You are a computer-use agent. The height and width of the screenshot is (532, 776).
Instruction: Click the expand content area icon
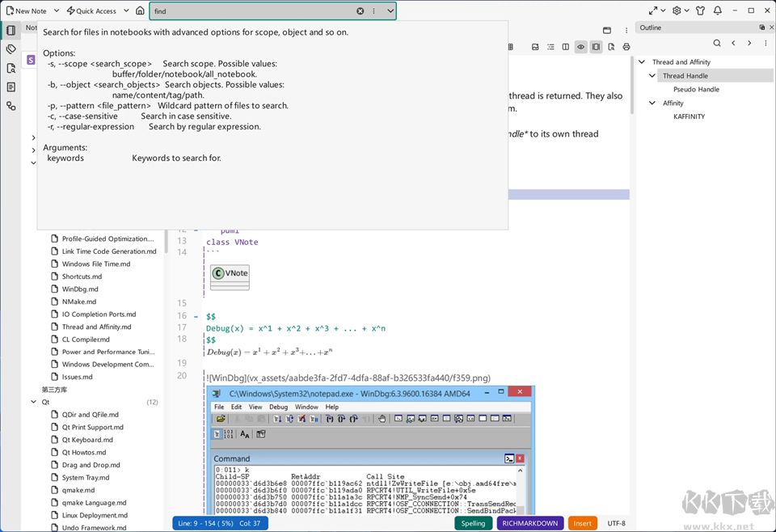point(653,11)
